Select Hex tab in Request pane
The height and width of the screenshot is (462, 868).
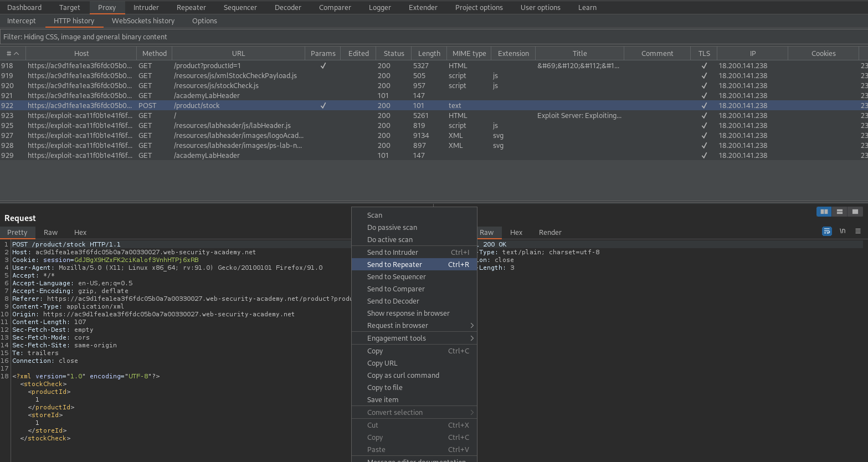[80, 232]
